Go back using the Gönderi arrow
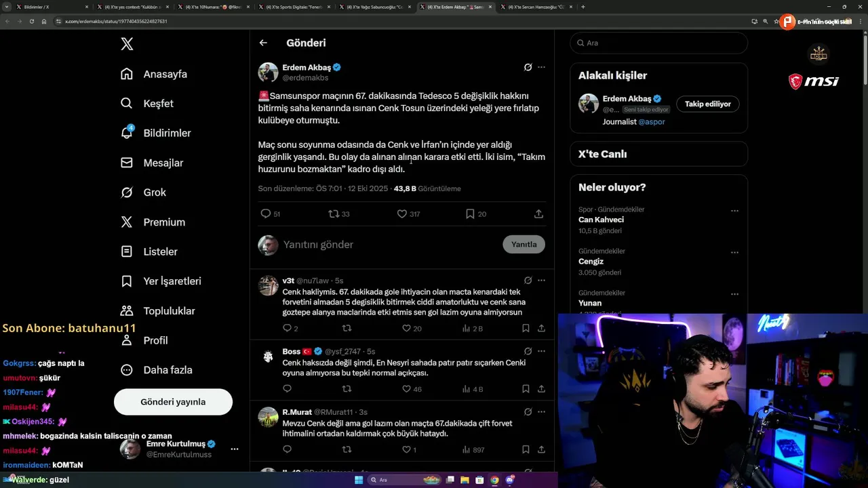868x488 pixels. [263, 43]
